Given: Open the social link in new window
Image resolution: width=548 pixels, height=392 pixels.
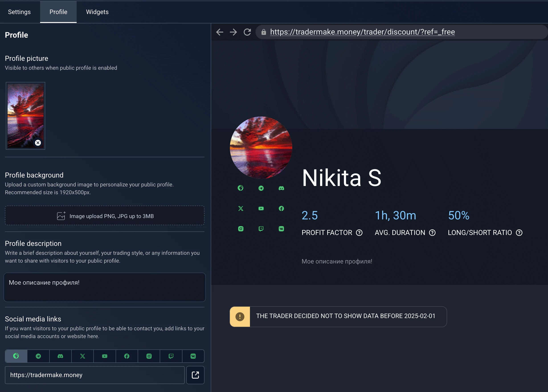Looking at the screenshot, I should point(195,375).
